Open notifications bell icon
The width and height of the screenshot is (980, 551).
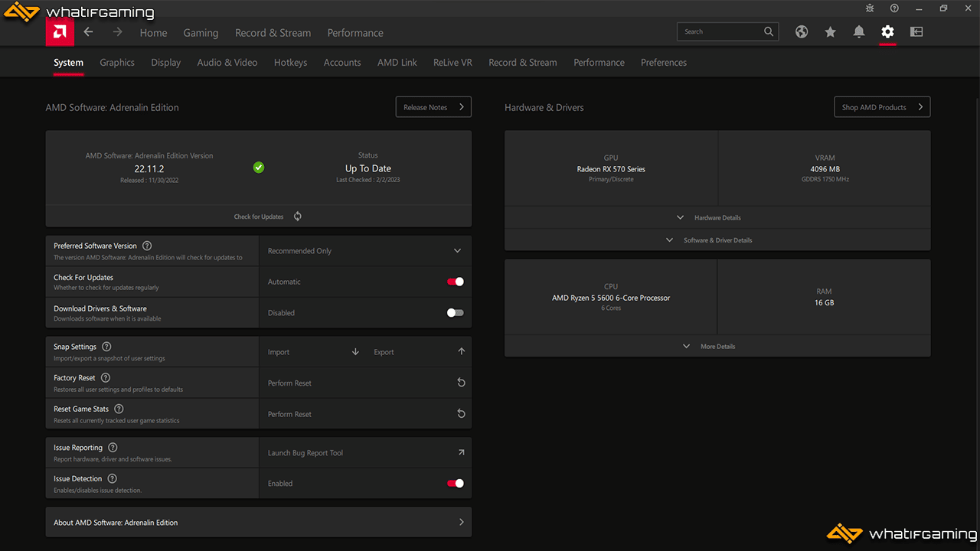859,32
